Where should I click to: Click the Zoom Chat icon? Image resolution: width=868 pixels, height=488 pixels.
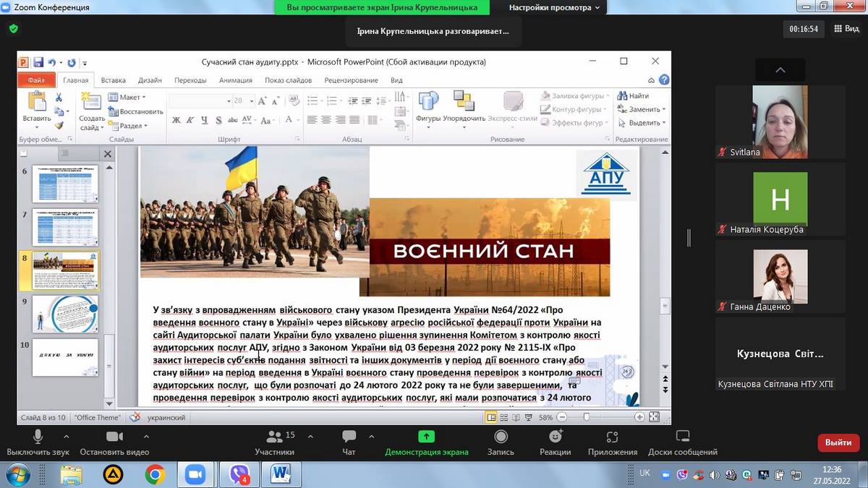(349, 437)
